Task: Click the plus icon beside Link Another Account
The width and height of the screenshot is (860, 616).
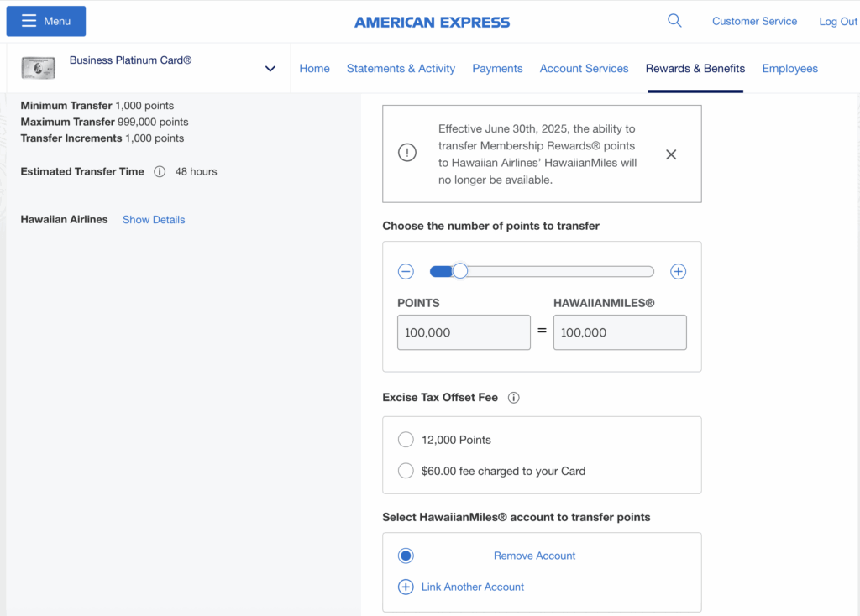Action: coord(406,587)
